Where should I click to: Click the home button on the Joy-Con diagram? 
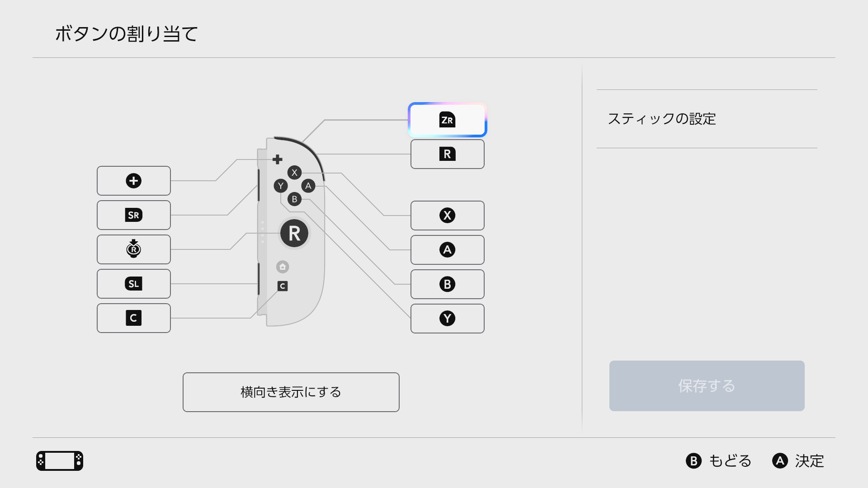[x=283, y=267]
